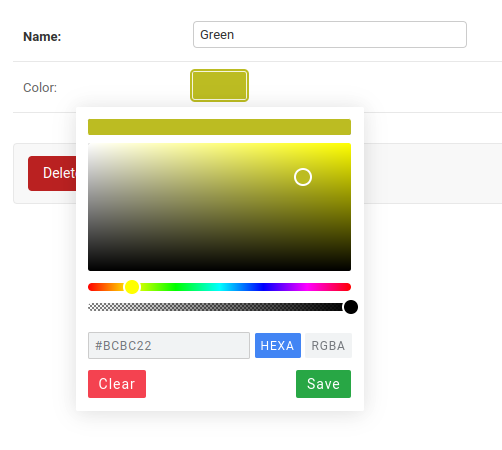The height and width of the screenshot is (450, 502).
Task: Click the circular palette selector handle
Action: coord(303,177)
